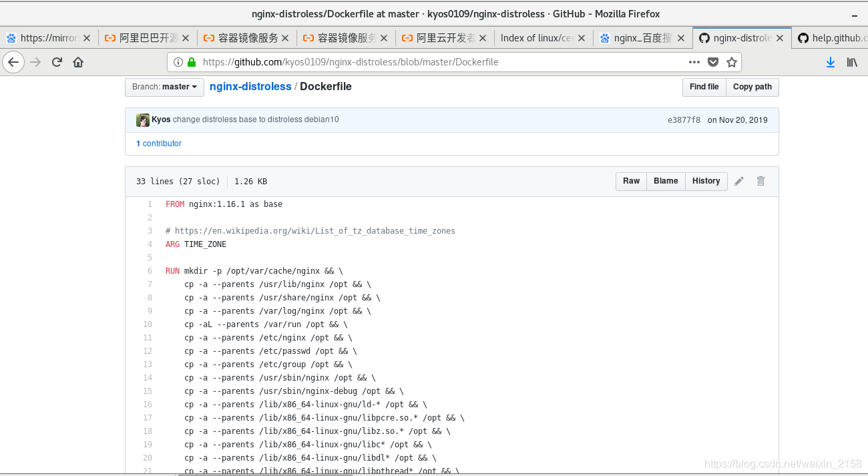Select line number 6

point(150,271)
